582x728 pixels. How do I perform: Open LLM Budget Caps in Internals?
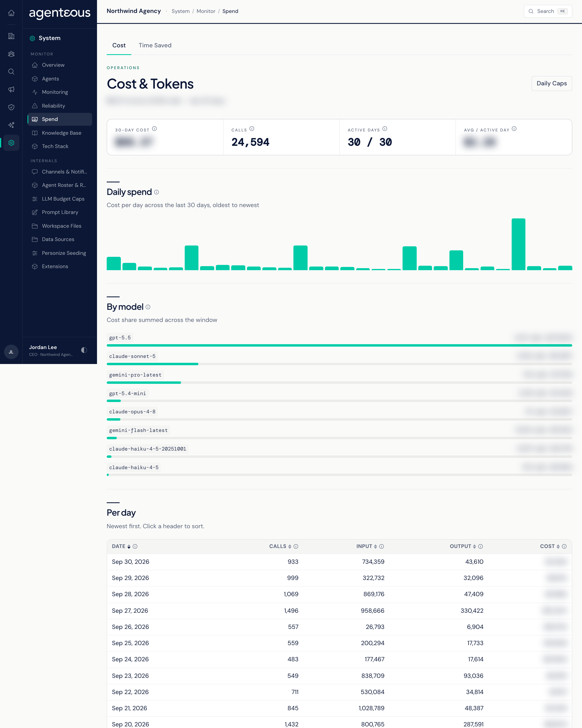point(60,199)
